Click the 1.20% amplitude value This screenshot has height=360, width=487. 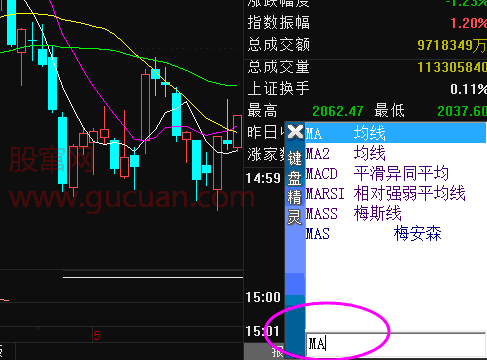coord(468,23)
